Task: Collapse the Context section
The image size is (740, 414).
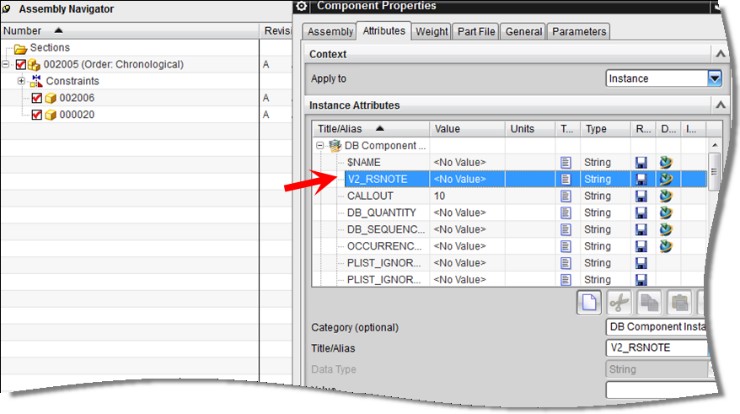Action: pos(717,54)
